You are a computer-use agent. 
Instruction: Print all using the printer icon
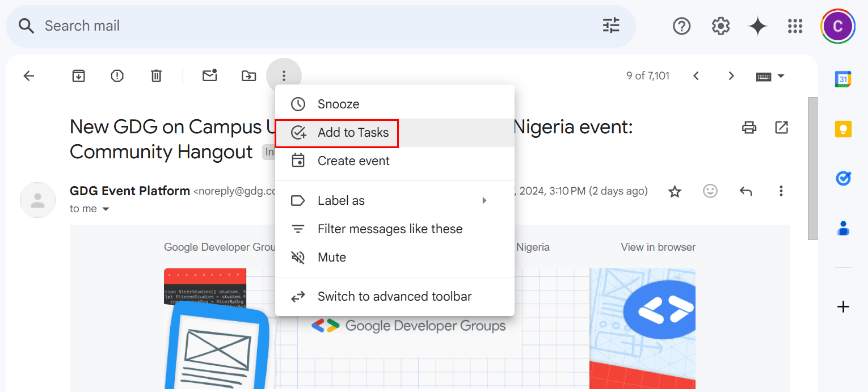pos(749,128)
